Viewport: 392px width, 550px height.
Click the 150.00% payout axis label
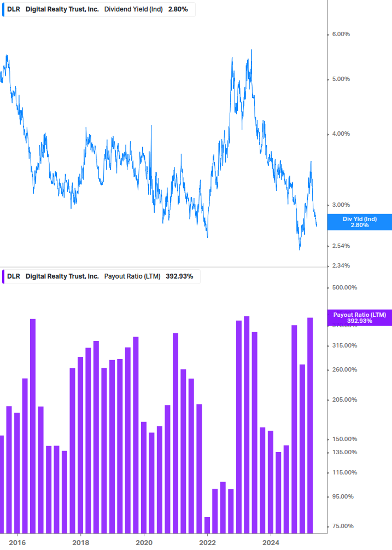[344, 439]
